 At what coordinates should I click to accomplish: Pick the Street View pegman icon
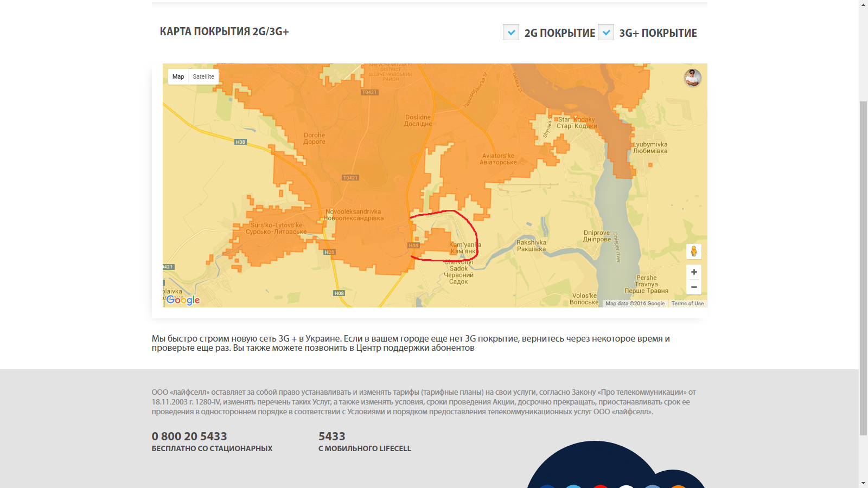coord(694,251)
